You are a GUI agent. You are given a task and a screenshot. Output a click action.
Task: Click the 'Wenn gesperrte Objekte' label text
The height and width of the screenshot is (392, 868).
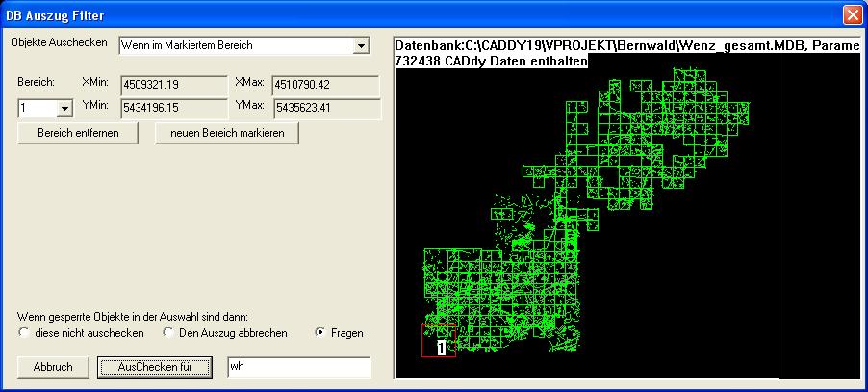pyautogui.click(x=133, y=317)
